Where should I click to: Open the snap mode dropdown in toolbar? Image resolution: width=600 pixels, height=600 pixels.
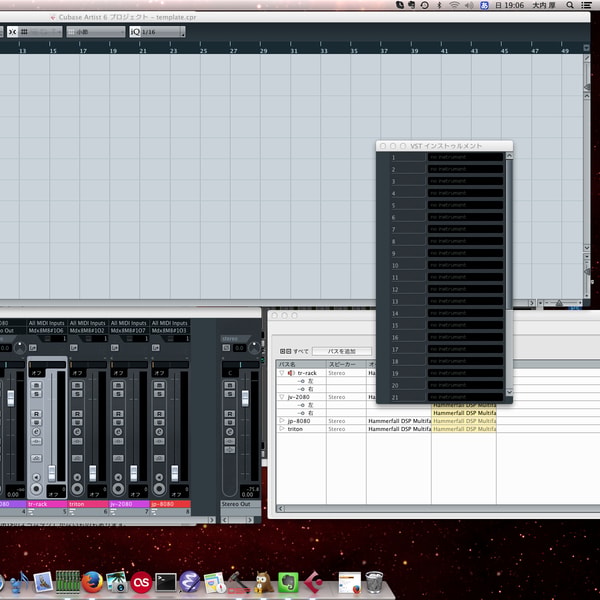(41, 32)
